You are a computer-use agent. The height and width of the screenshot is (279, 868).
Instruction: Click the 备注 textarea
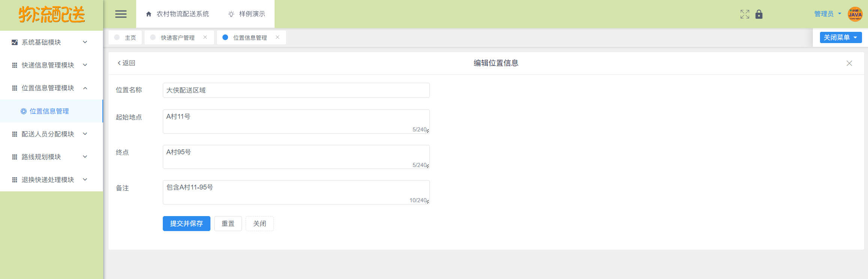296,192
